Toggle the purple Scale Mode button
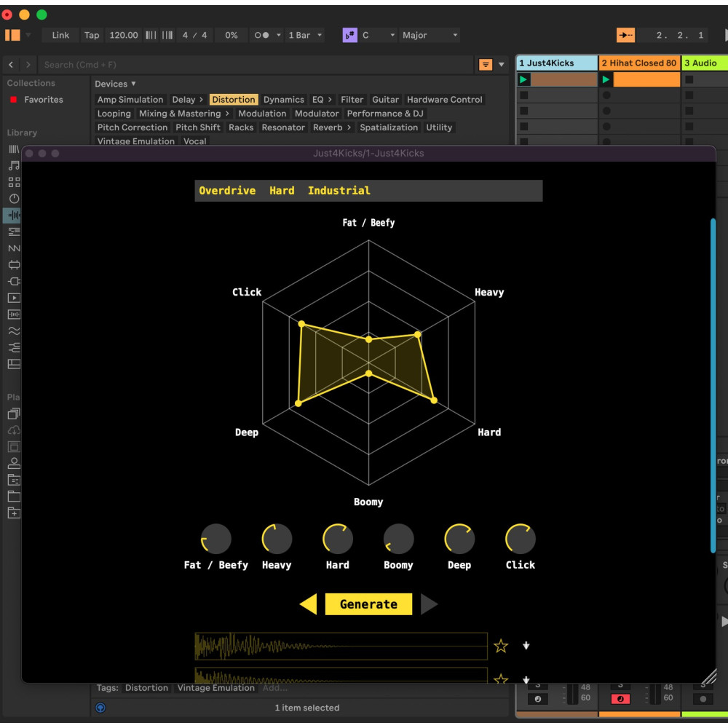The width and height of the screenshot is (728, 728). [x=349, y=35]
